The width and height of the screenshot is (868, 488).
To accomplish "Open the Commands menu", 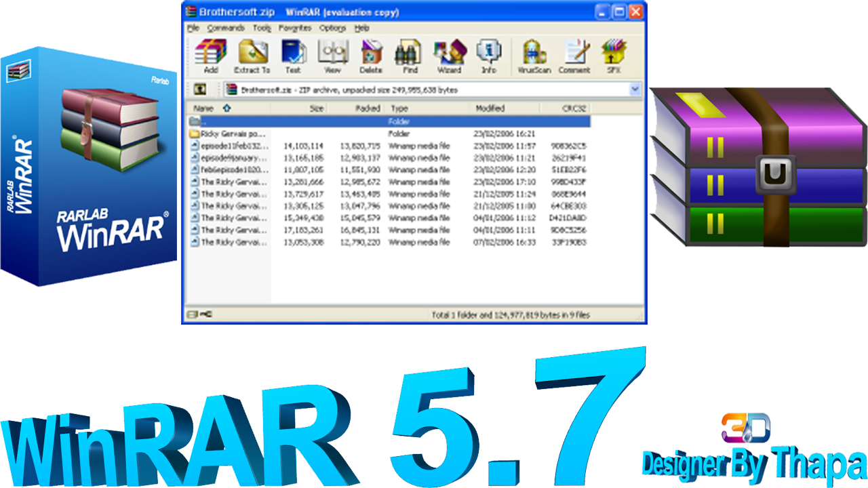I will click(x=226, y=28).
